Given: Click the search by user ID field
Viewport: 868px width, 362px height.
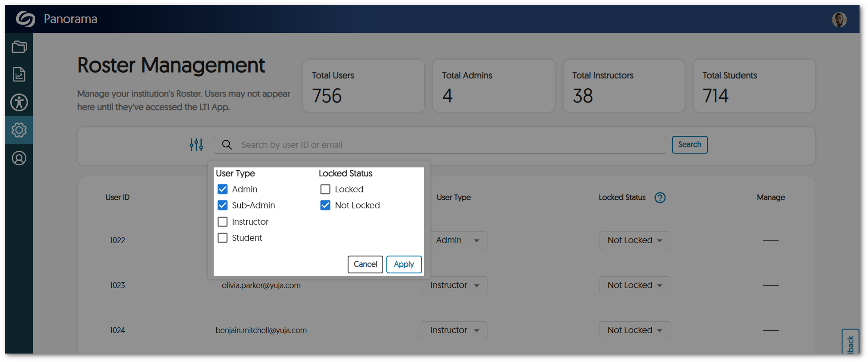Looking at the screenshot, I should click(445, 145).
